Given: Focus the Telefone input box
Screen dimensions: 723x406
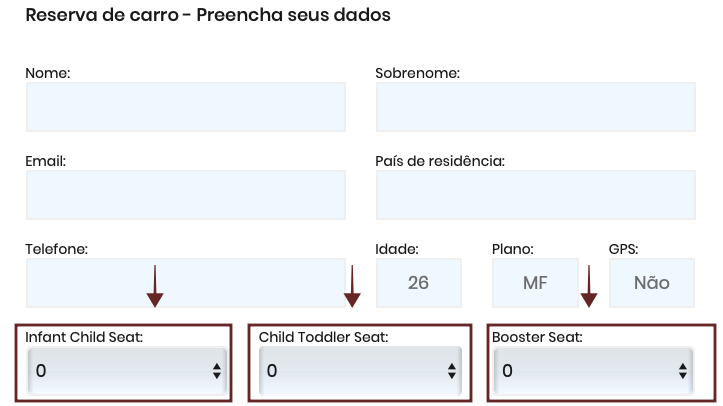Looking at the screenshot, I should pos(185,283).
